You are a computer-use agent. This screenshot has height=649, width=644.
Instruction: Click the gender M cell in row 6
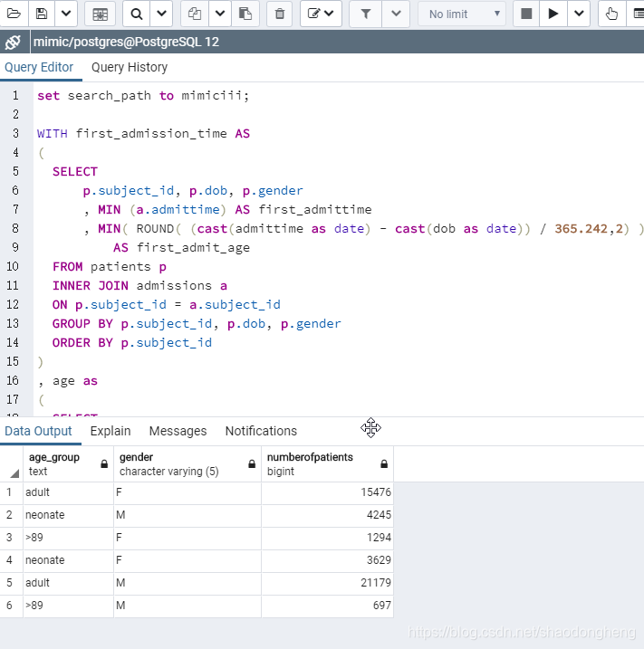(187, 606)
